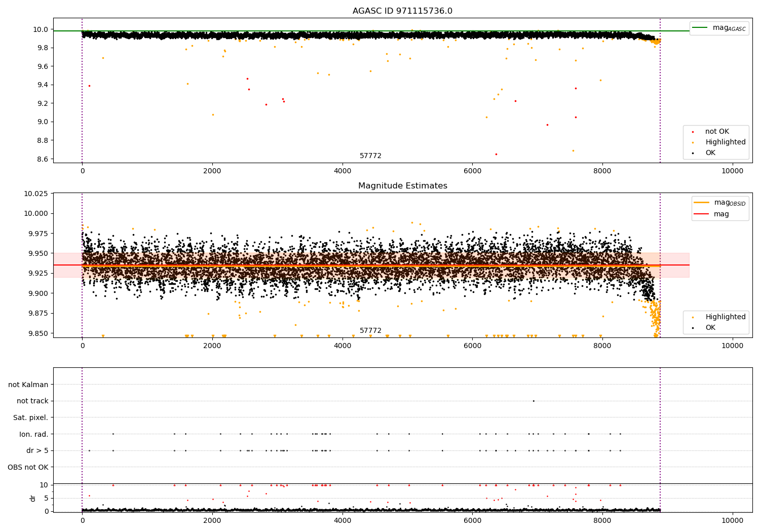The width and height of the screenshot is (760, 532).
Task: Click the 'Sat. pixel.' axis label
Action: (x=31, y=418)
